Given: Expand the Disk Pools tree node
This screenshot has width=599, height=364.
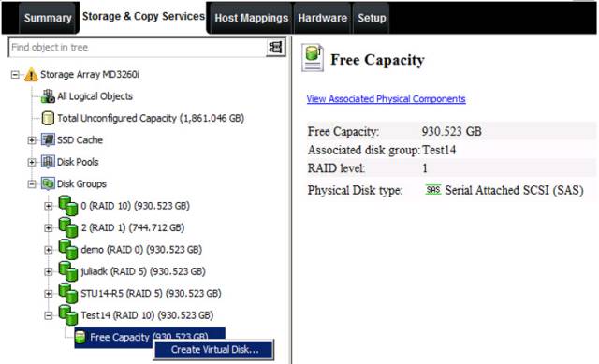Looking at the screenshot, I should pos(32,162).
